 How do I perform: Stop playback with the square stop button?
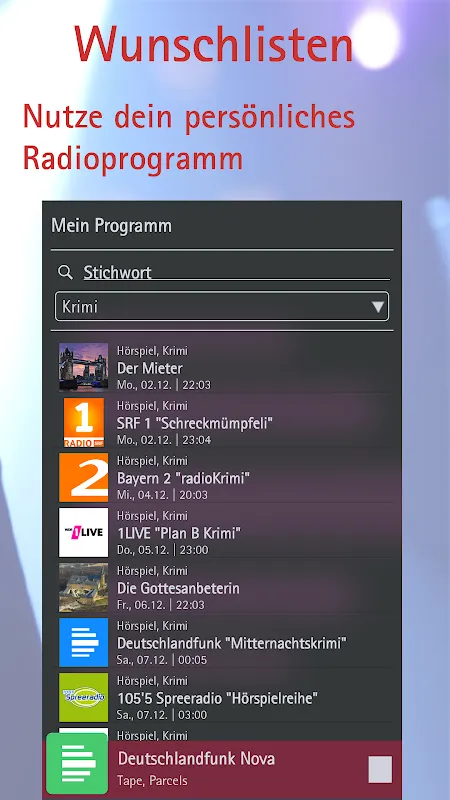380,769
